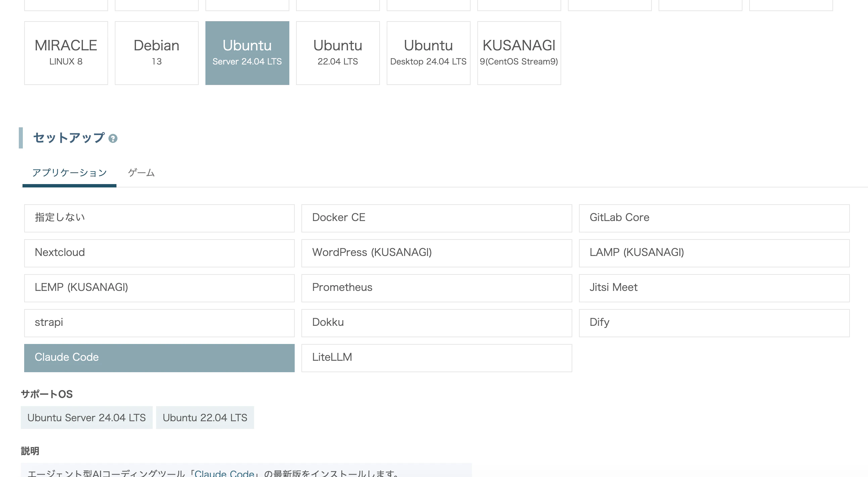The height and width of the screenshot is (477, 868).
Task: Select Ubuntu Server 24.04 LTS tile
Action: tap(247, 53)
